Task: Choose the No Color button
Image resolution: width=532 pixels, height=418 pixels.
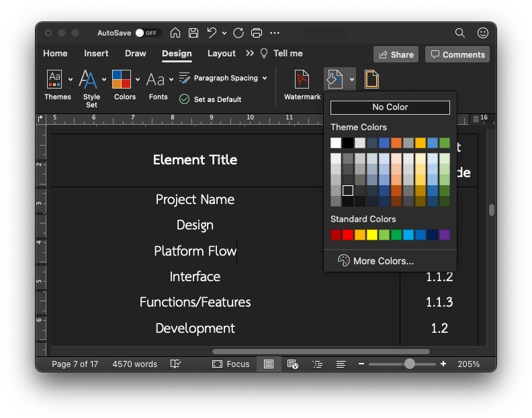Action: click(x=390, y=107)
